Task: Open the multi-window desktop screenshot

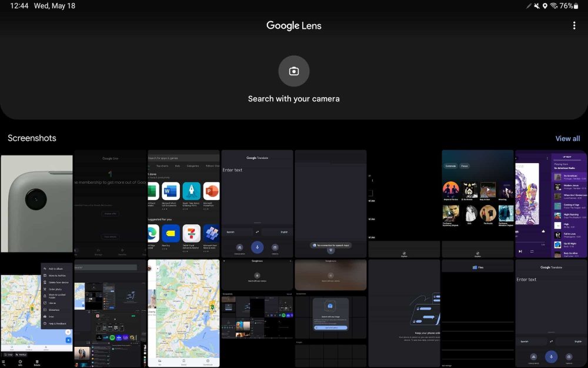Action: tap(110, 313)
